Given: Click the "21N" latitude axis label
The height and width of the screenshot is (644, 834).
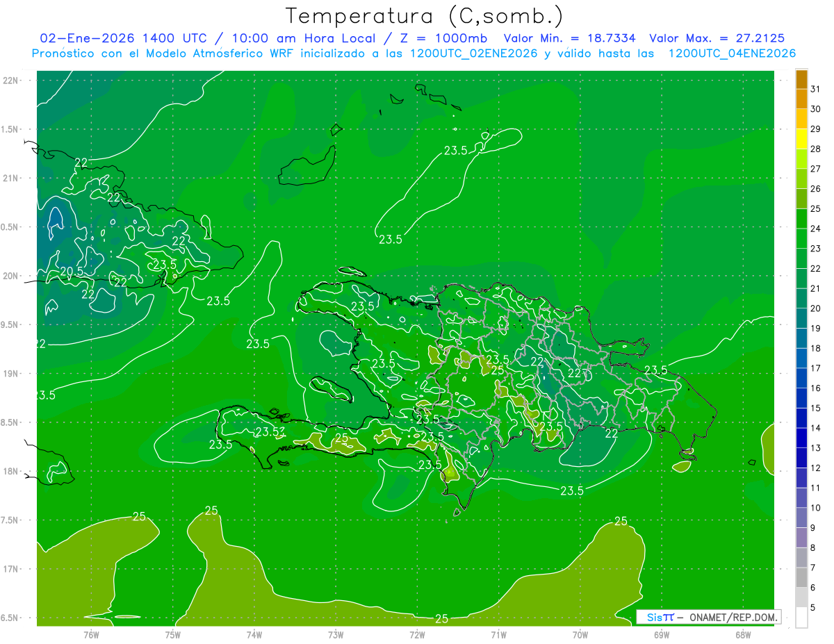Looking at the screenshot, I should [x=10, y=178].
